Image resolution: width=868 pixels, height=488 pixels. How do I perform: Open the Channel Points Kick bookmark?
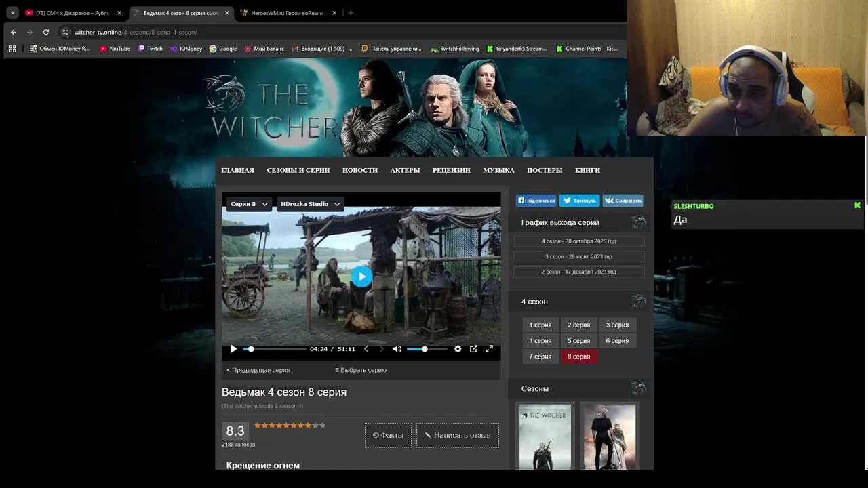click(x=587, y=49)
